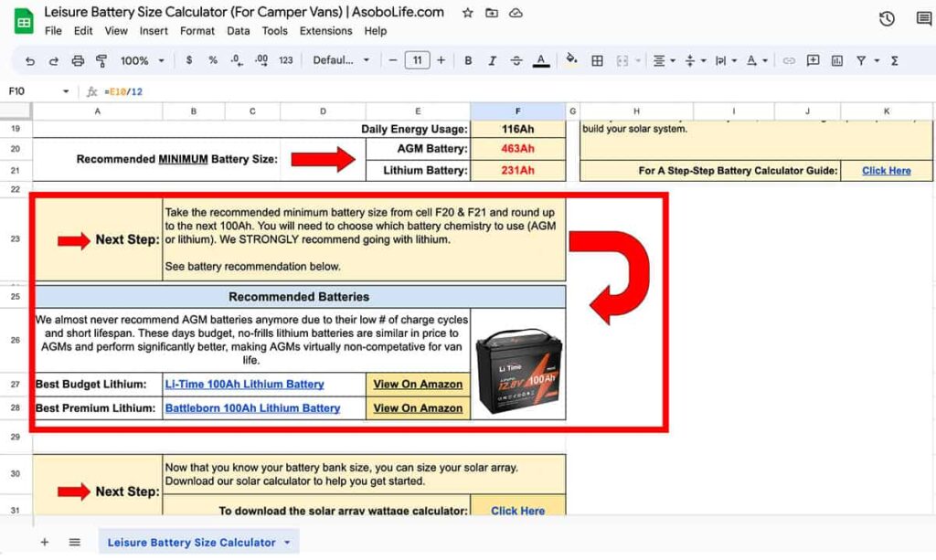Screen dimensions: 936x560
Task: Click the Redo arrow
Action: [54, 61]
